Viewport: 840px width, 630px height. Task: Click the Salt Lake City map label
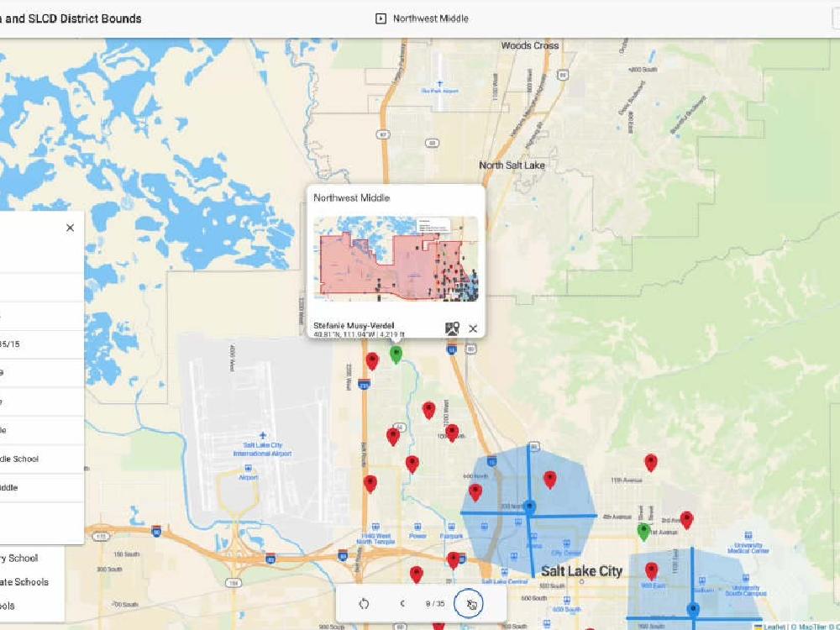582,571
